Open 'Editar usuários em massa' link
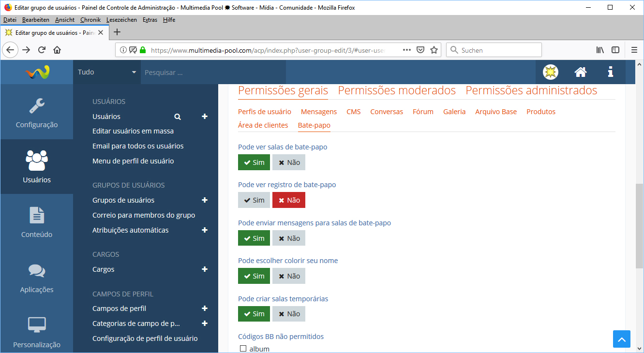Viewport: 644px width, 353px height. pos(133,131)
